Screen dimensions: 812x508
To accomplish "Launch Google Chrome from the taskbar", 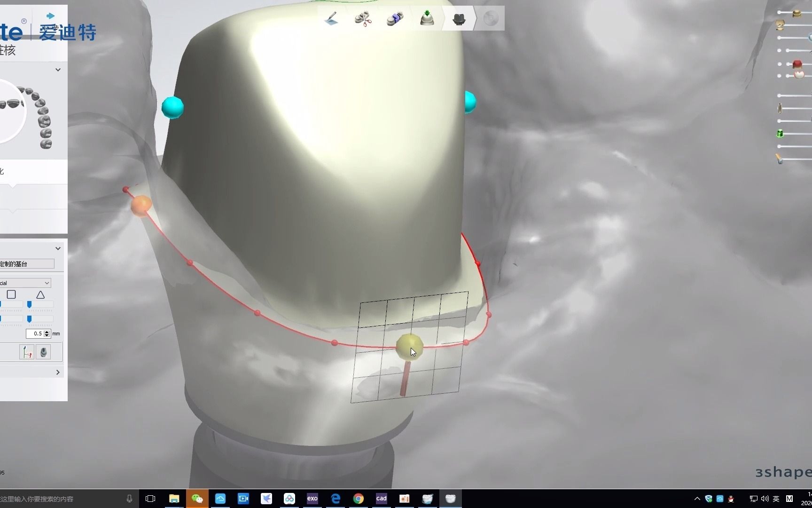I will pyautogui.click(x=359, y=499).
